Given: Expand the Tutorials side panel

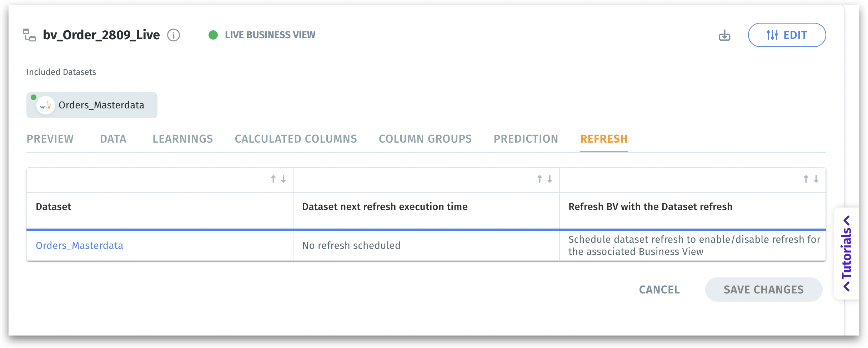Looking at the screenshot, I should pos(846,253).
